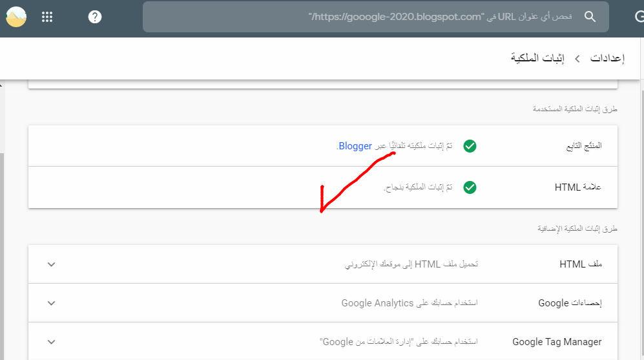Click the علامة HTML row label

point(578,187)
